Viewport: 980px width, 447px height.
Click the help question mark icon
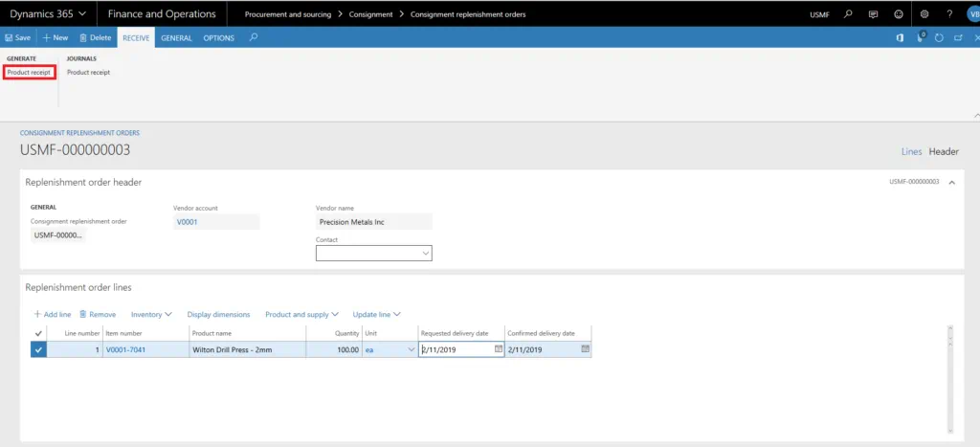click(x=949, y=13)
